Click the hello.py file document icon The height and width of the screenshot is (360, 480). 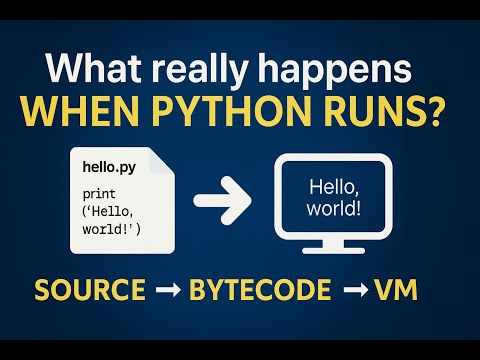coord(122,200)
